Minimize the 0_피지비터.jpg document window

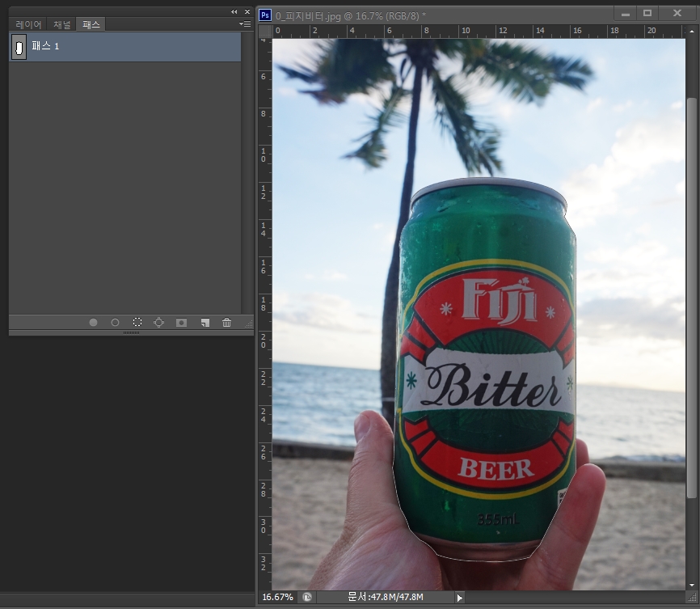click(626, 15)
